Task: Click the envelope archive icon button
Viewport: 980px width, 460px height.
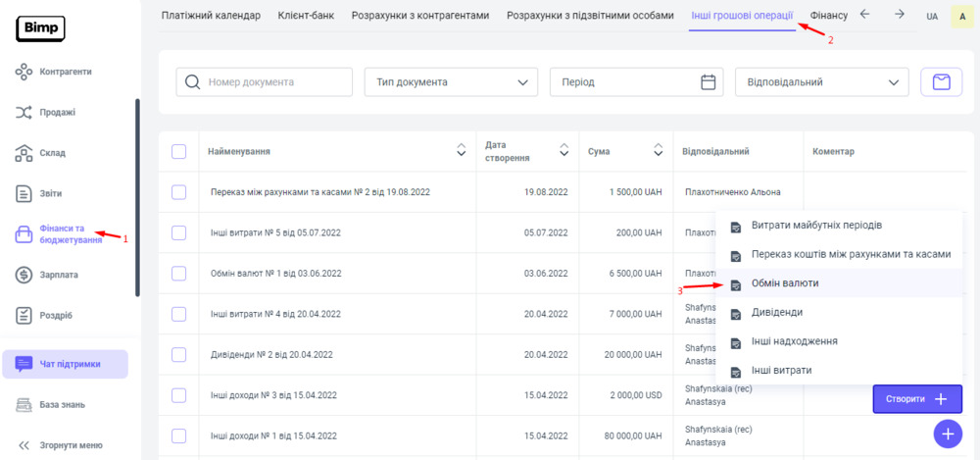Action: pyautogui.click(x=941, y=82)
